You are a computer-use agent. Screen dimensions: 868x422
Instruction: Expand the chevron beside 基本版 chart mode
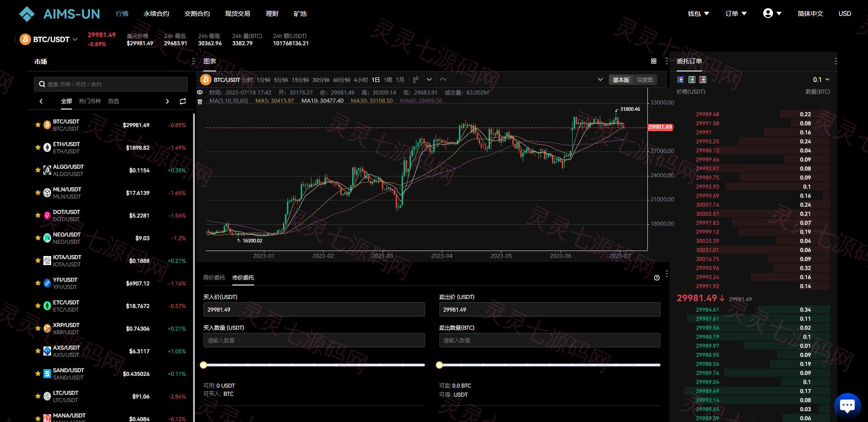coord(600,80)
